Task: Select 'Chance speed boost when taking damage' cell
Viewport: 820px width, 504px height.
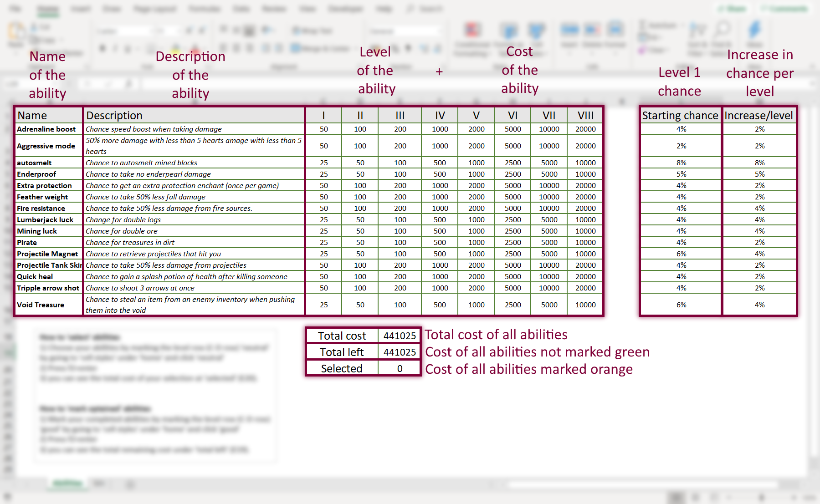Action: coord(194,129)
